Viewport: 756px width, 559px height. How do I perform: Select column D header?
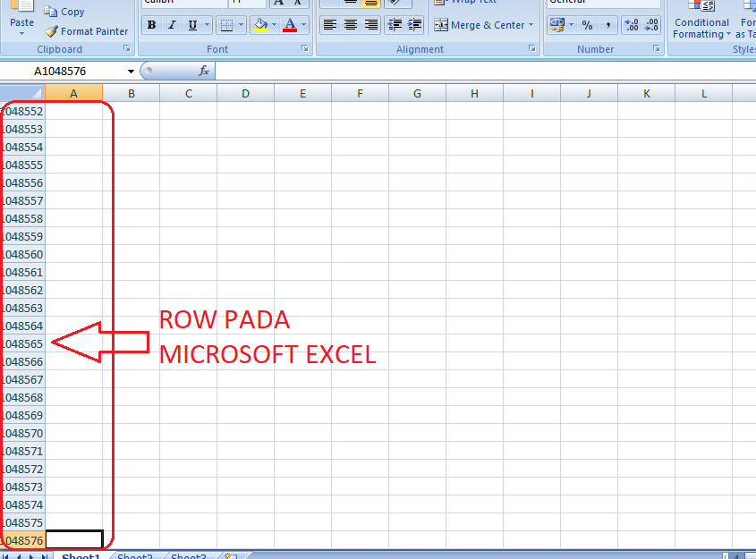(245, 94)
